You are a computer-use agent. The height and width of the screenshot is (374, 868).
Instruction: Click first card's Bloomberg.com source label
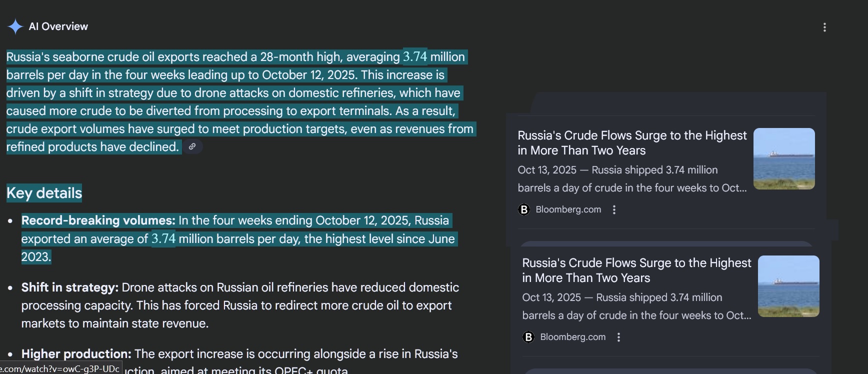pos(568,210)
